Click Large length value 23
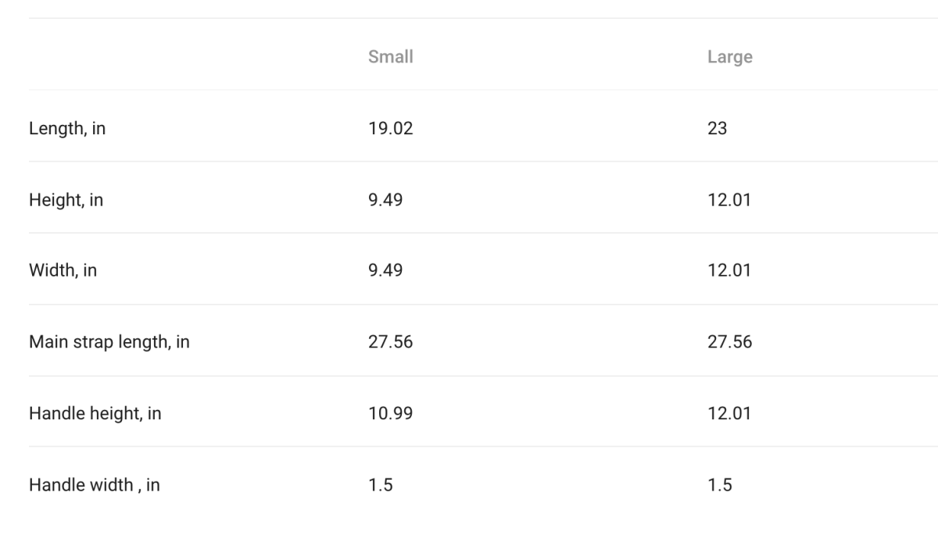Viewport: 938px width, 560px height. [x=717, y=129]
